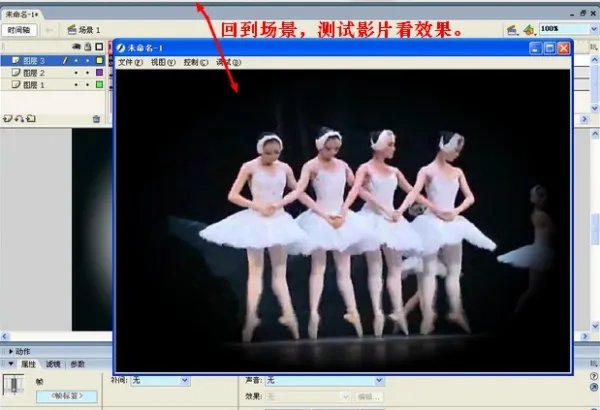
Task: Toggle visibility dot of 图层 3
Action: pyautogui.click(x=76, y=60)
